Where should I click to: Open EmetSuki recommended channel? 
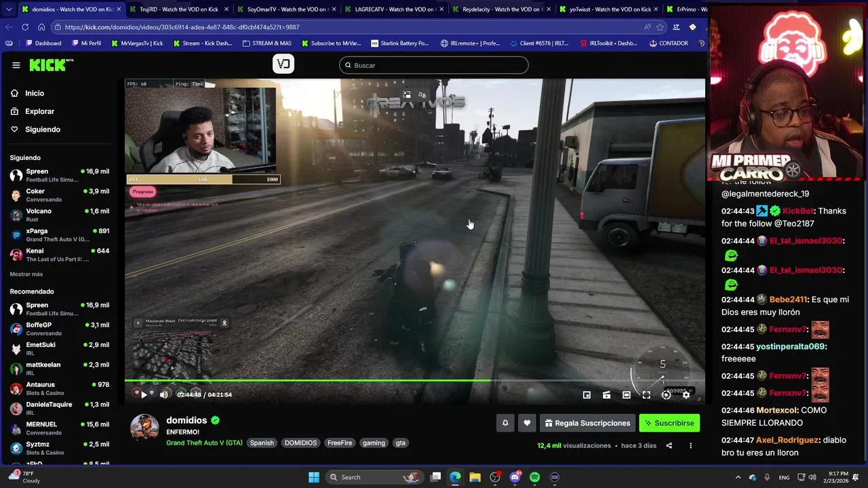coord(60,348)
